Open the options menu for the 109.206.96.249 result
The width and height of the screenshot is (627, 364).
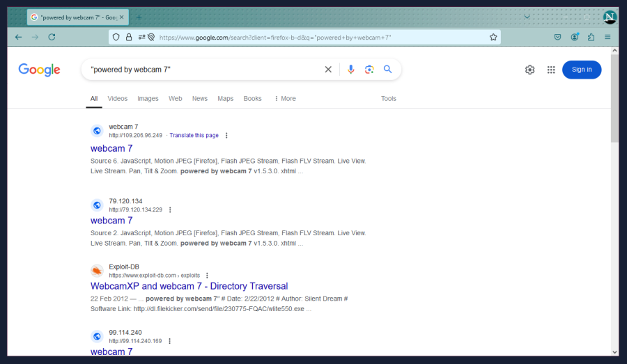pos(226,136)
